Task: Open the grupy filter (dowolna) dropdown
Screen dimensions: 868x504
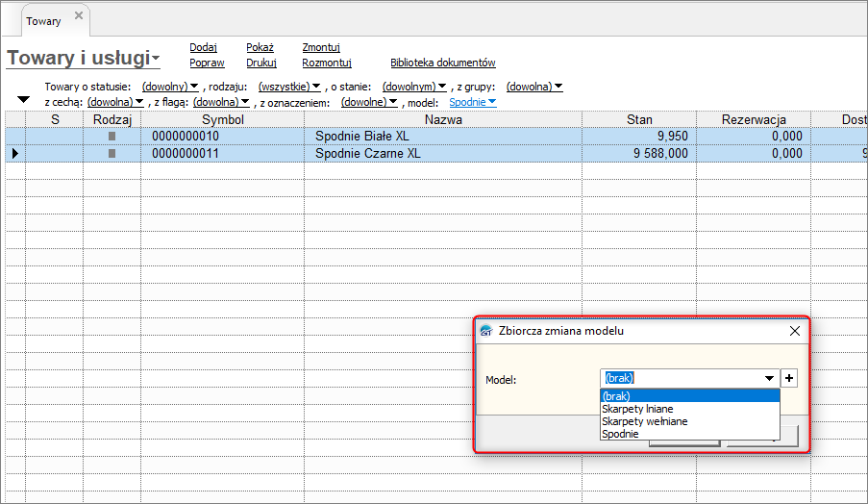Action: point(534,87)
